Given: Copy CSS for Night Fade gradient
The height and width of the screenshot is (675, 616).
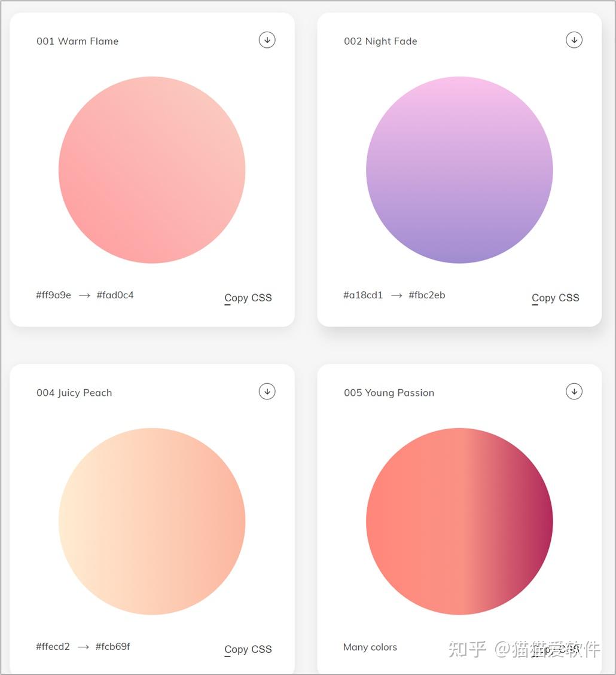Looking at the screenshot, I should pos(555,298).
